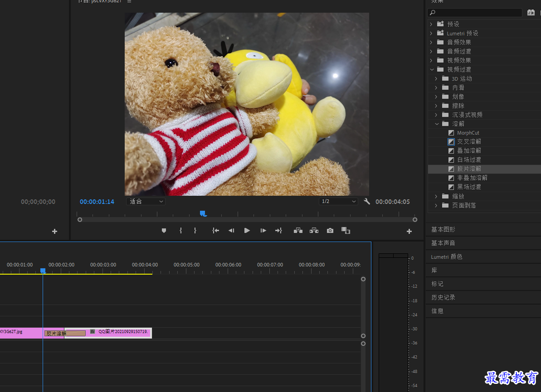Open the 库 panel
The image size is (541, 392).
(x=434, y=270)
